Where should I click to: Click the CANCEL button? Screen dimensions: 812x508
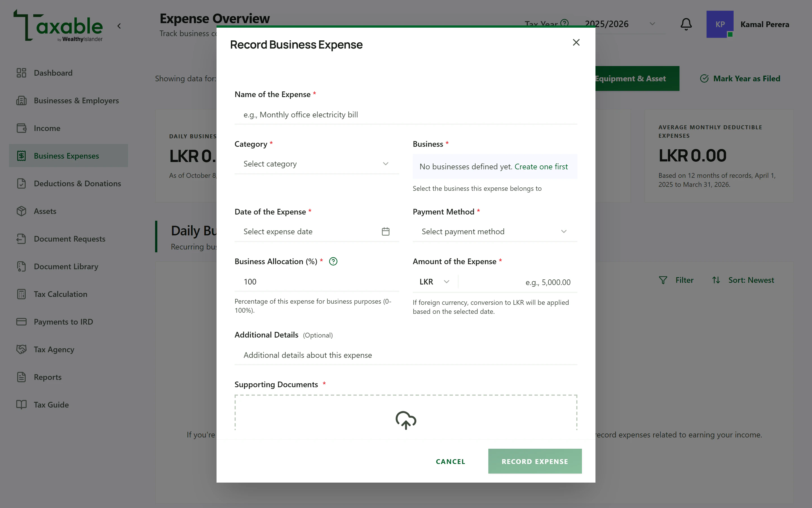450,461
